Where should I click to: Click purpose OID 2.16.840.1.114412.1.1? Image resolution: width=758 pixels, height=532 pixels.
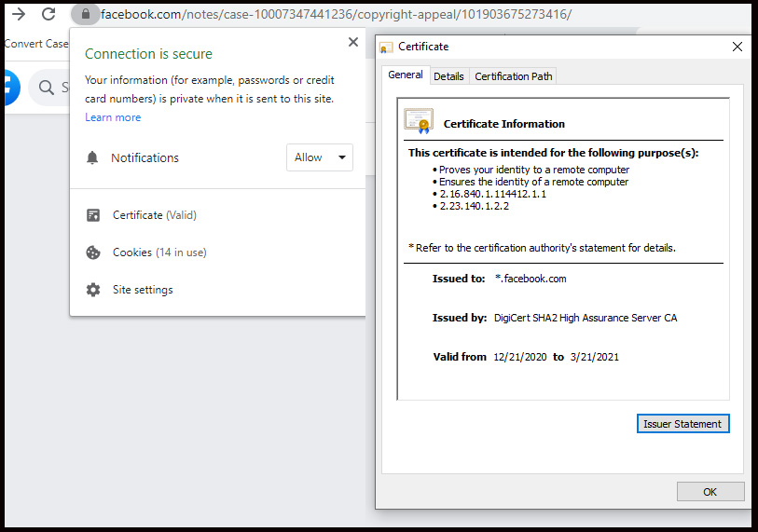[492, 194]
